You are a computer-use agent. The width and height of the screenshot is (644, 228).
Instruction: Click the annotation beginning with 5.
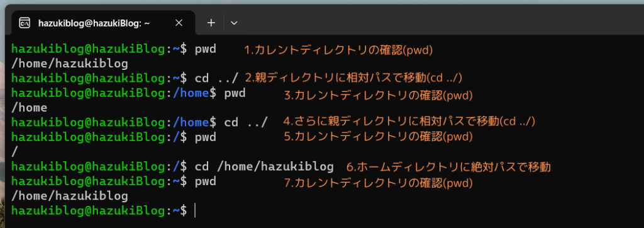click(x=378, y=136)
